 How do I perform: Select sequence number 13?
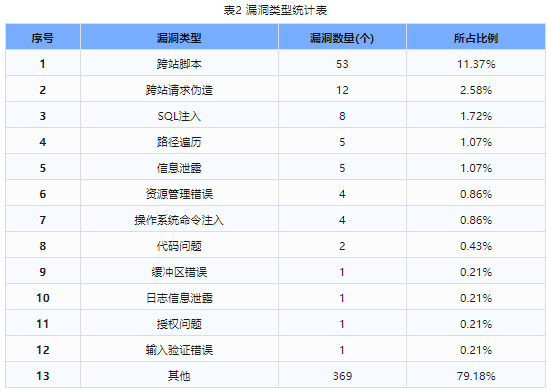click(x=43, y=376)
